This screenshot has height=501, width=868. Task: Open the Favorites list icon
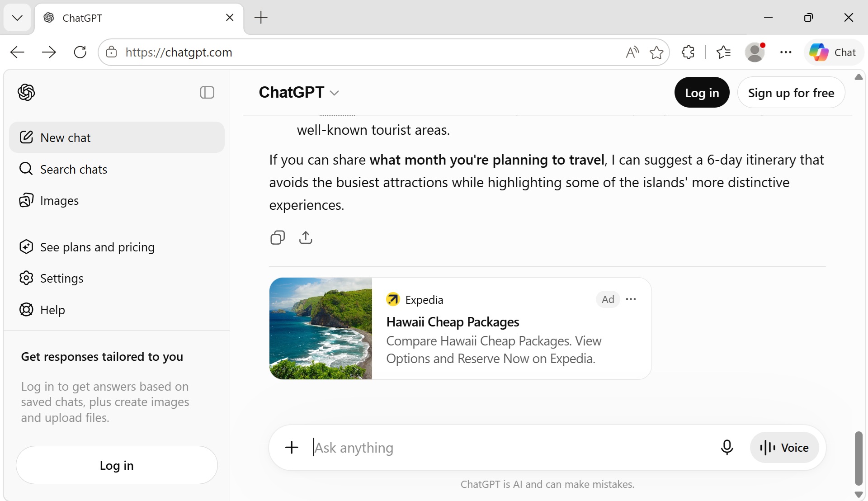pos(724,52)
